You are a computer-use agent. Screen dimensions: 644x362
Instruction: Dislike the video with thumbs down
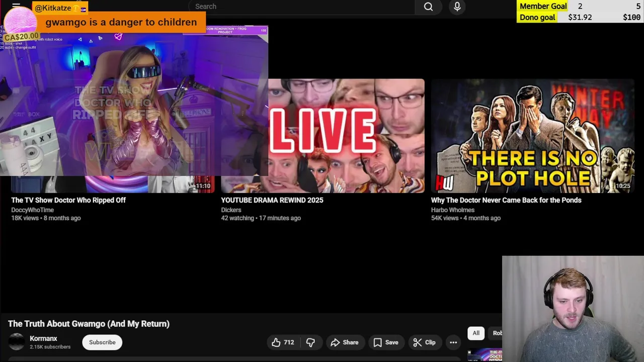tap(310, 342)
